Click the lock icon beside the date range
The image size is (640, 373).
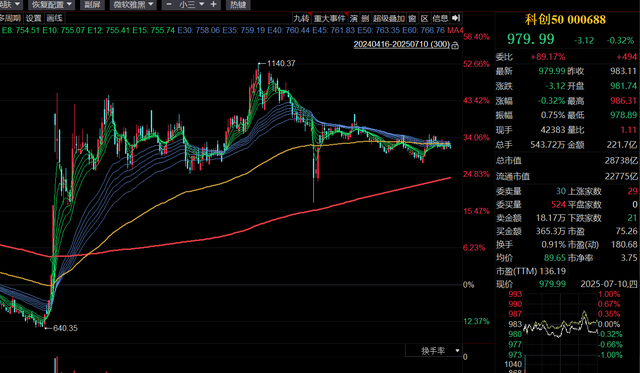point(456,45)
